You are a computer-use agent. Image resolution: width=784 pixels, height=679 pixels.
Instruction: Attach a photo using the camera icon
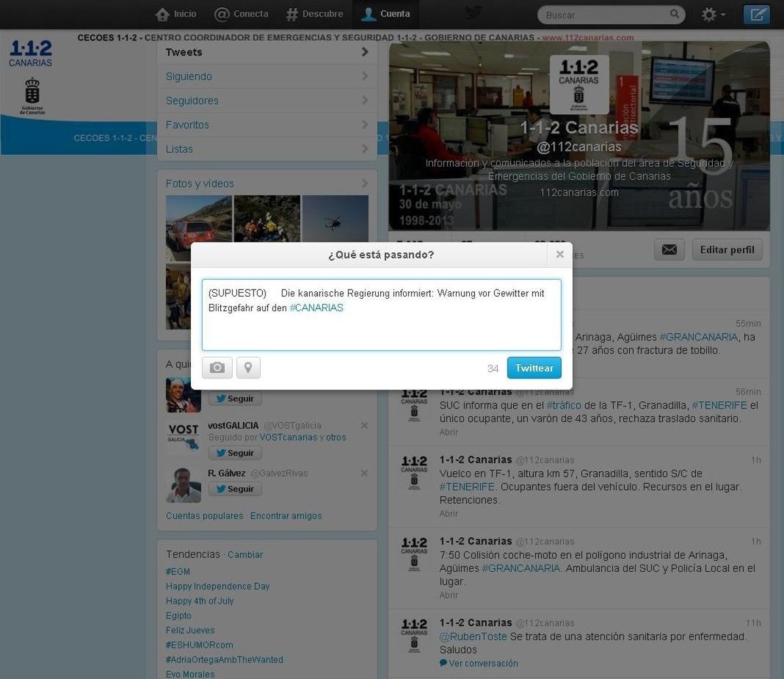217,368
